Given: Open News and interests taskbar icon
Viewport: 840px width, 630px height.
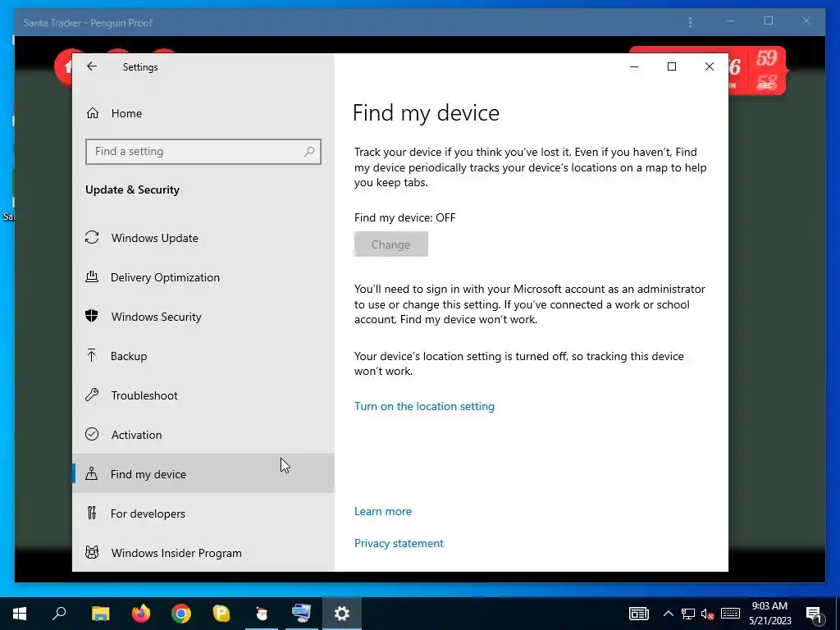Looking at the screenshot, I should click(x=638, y=614).
